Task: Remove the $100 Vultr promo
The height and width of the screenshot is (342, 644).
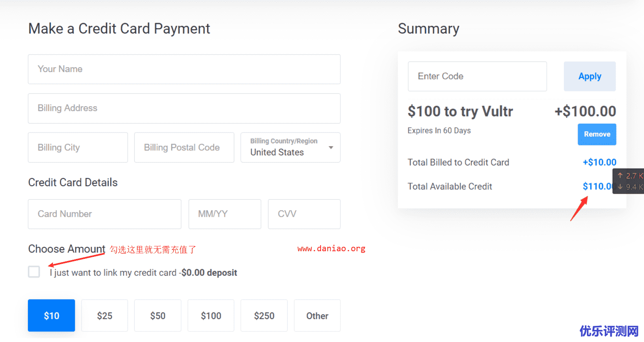Action: 597,134
